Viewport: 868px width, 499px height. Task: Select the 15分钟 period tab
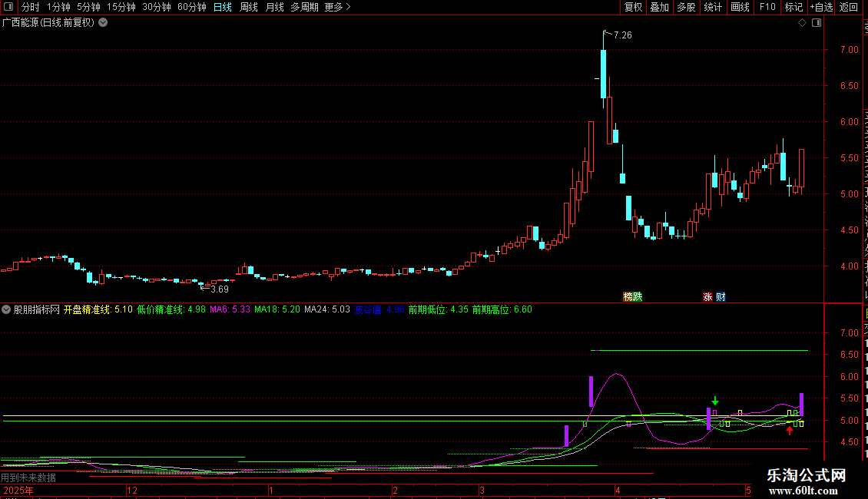click(x=121, y=7)
